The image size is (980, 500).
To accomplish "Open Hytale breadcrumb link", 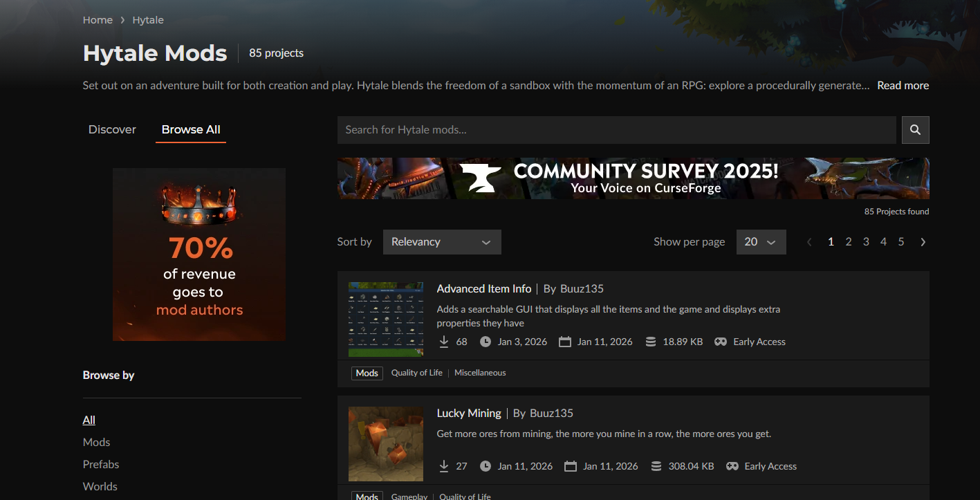I will [x=148, y=20].
